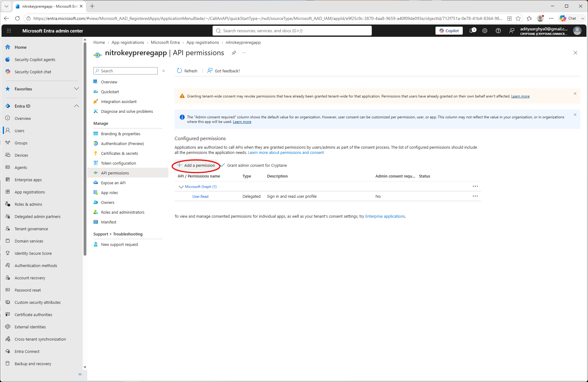The image size is (588, 382).
Task: Open the help question mark icon
Action: point(498,31)
